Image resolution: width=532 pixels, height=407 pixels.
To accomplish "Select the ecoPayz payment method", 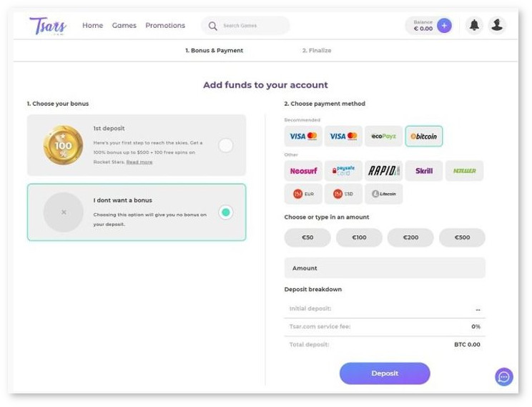I will click(384, 136).
